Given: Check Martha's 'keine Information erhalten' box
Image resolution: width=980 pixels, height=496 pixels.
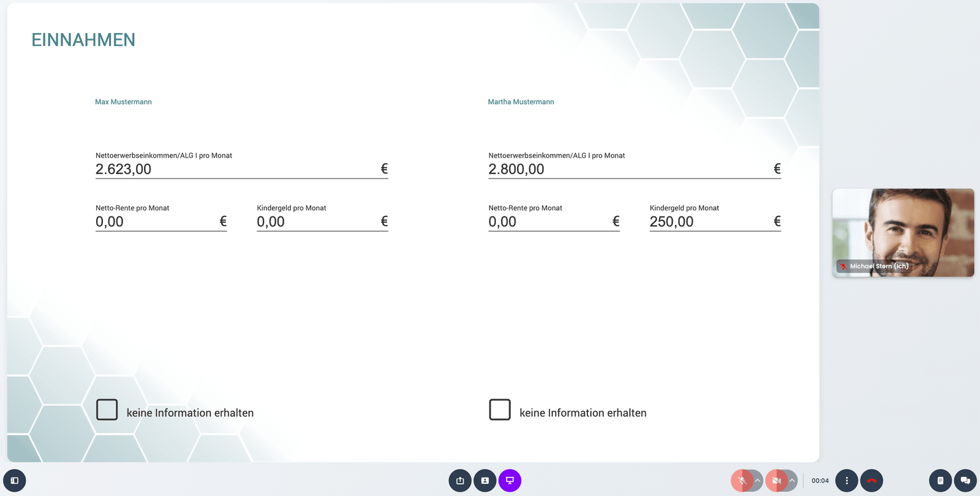Looking at the screenshot, I should tap(500, 410).
